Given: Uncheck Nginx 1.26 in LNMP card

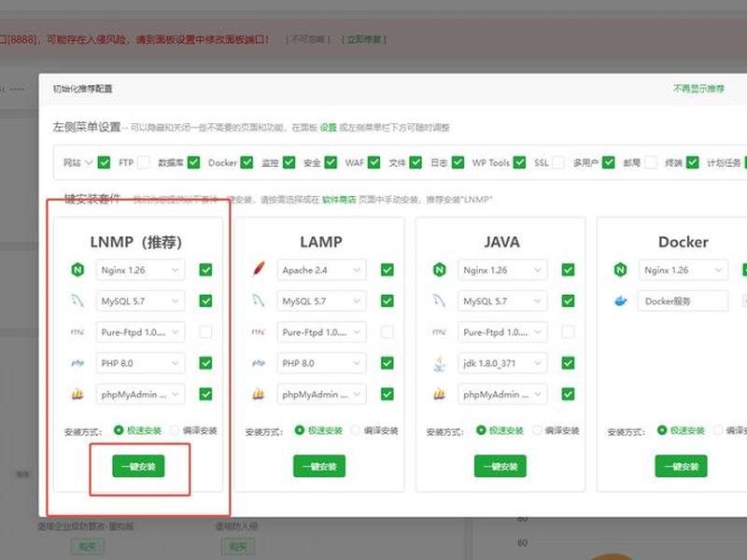Looking at the screenshot, I should (205, 270).
